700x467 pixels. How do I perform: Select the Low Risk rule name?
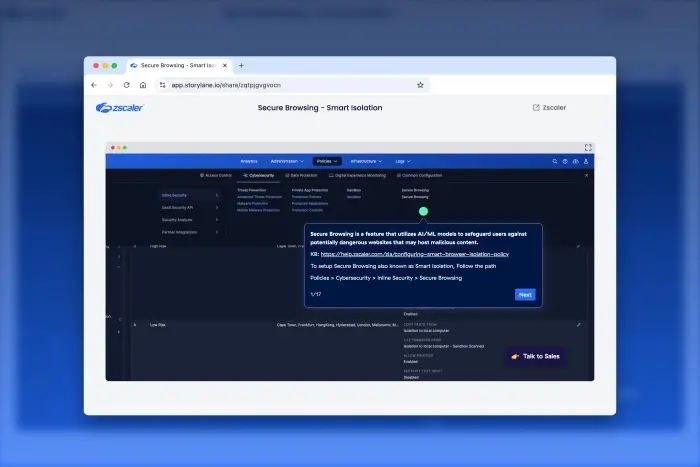tap(158, 325)
